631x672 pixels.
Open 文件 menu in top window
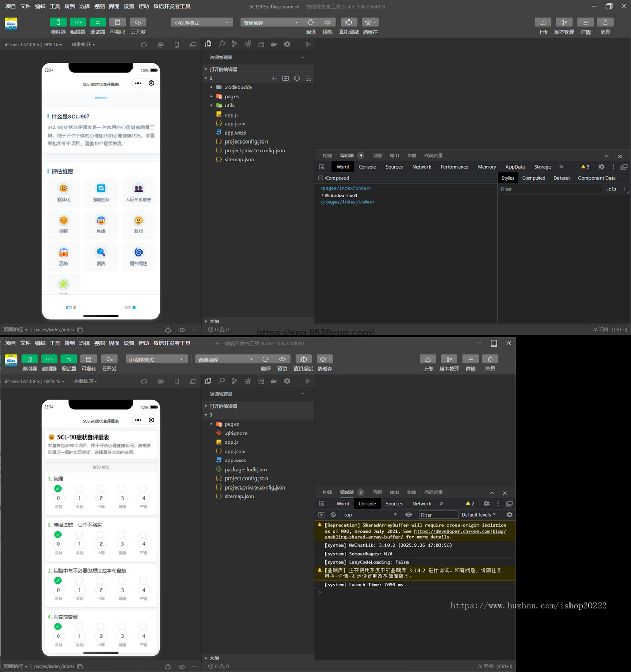click(25, 6)
